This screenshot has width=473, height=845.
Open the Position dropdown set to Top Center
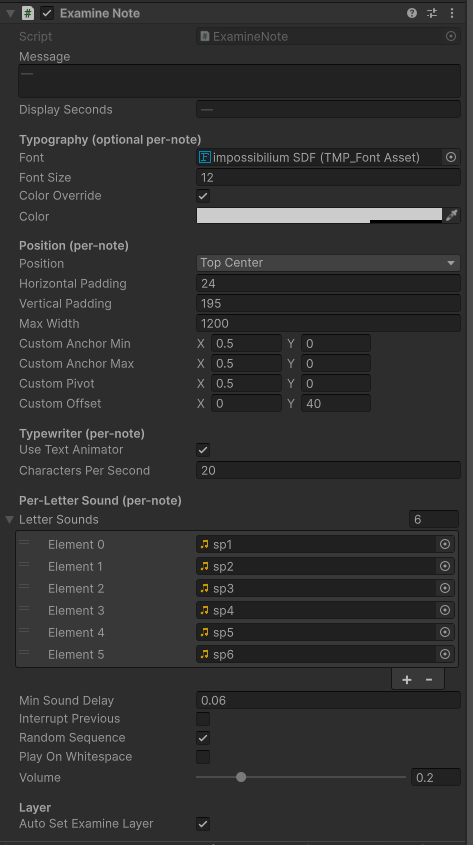coord(328,263)
